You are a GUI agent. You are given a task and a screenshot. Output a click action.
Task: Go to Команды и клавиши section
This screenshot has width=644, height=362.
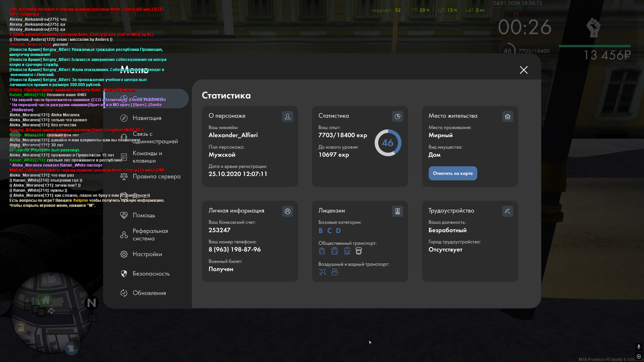click(x=147, y=157)
